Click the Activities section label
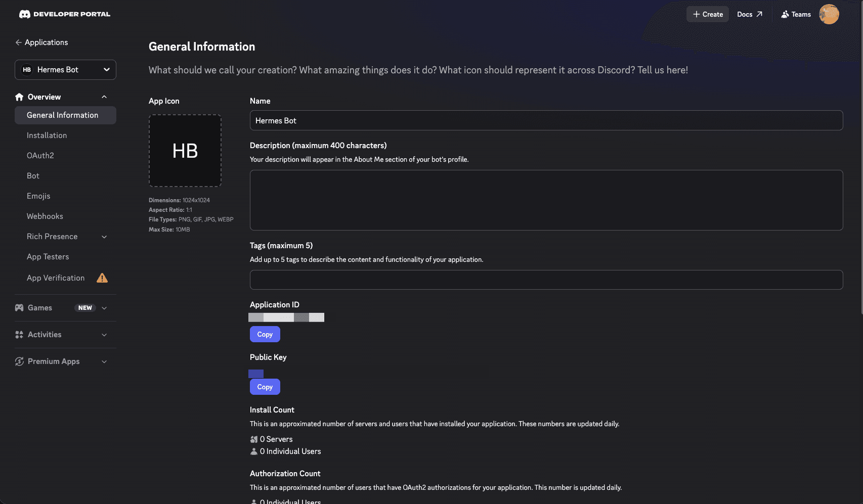 pos(45,335)
